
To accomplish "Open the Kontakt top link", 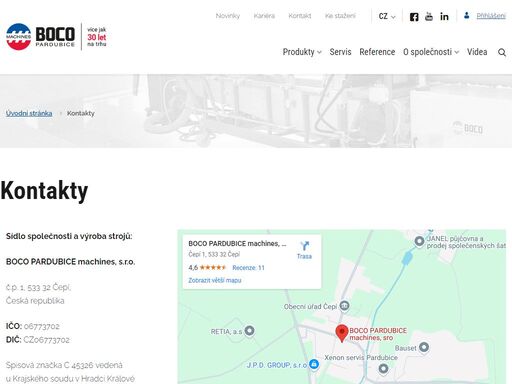I will click(300, 16).
